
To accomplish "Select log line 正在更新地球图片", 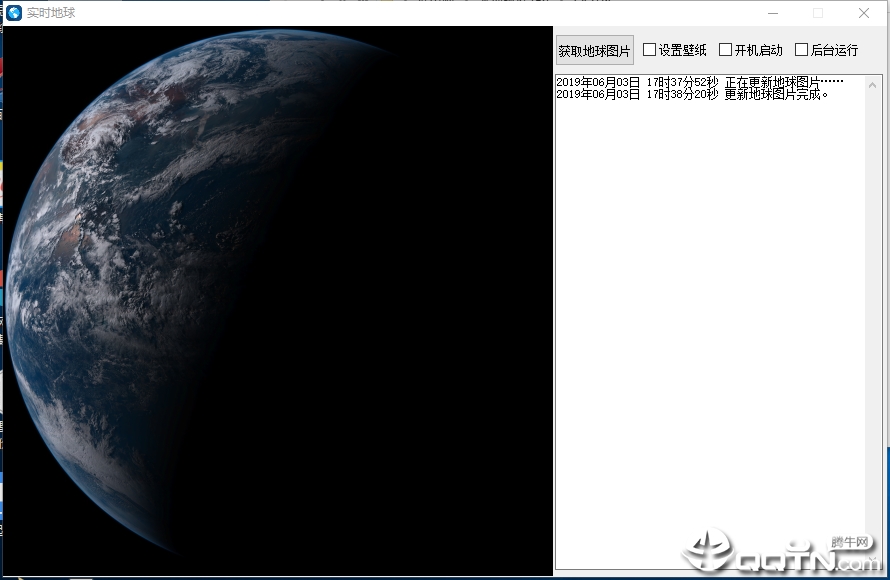I will pyautogui.click(x=699, y=82).
